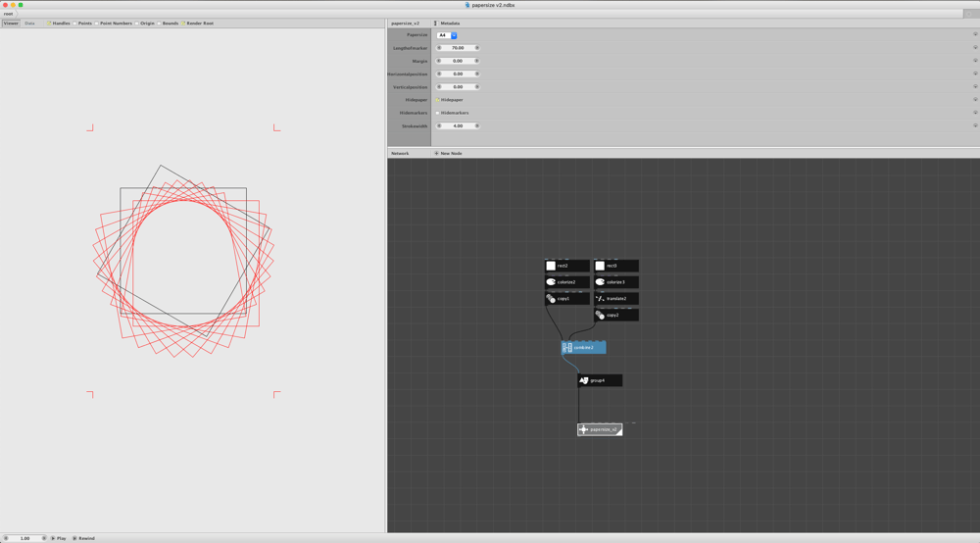This screenshot has height=543, width=980.
Task: Switch to the Viewer tab
Action: [x=11, y=24]
